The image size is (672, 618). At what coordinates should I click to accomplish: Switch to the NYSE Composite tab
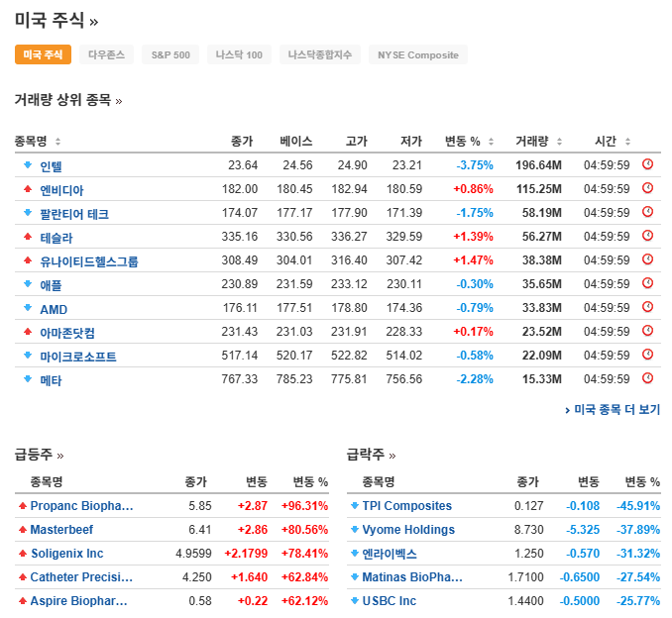tap(418, 54)
